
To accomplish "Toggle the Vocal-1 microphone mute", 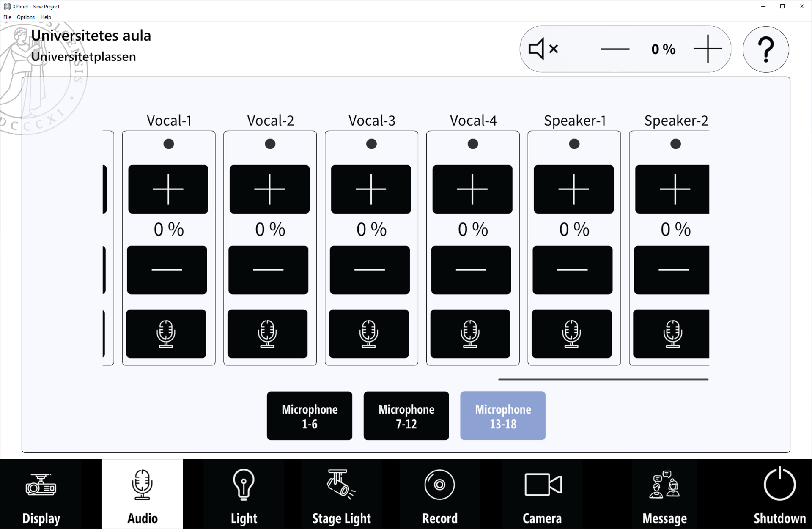I will tap(166, 334).
